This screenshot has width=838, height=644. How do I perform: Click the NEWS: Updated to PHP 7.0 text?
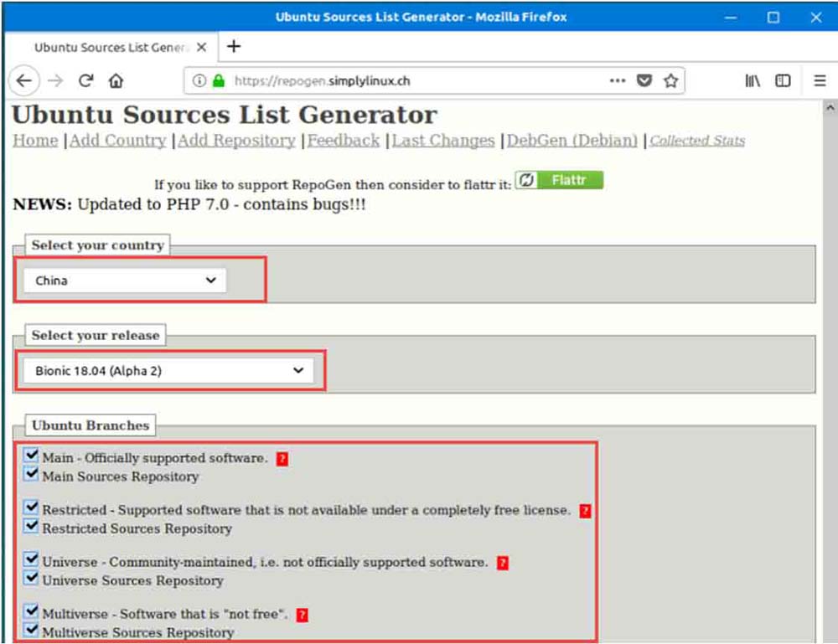pos(189,204)
